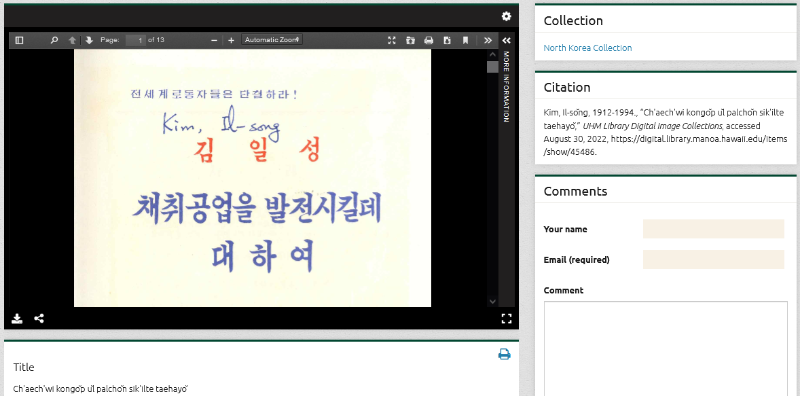
Task: Click the Collection heading
Action: pyautogui.click(x=573, y=21)
